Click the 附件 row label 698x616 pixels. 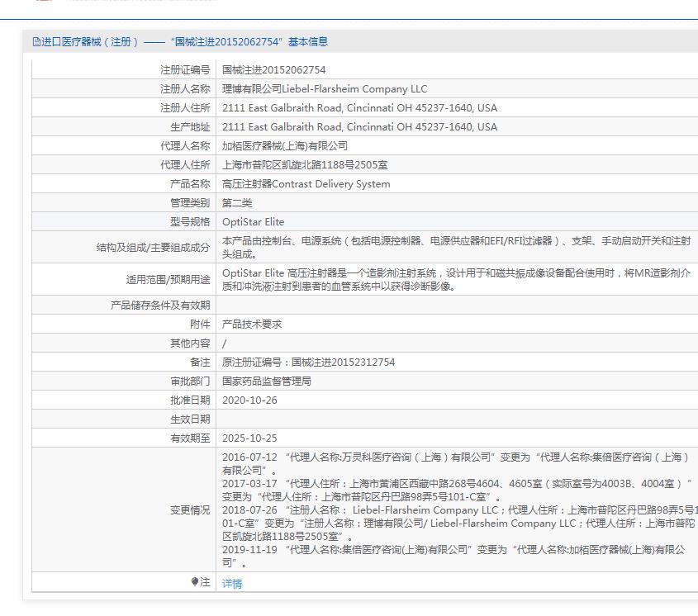pos(200,325)
